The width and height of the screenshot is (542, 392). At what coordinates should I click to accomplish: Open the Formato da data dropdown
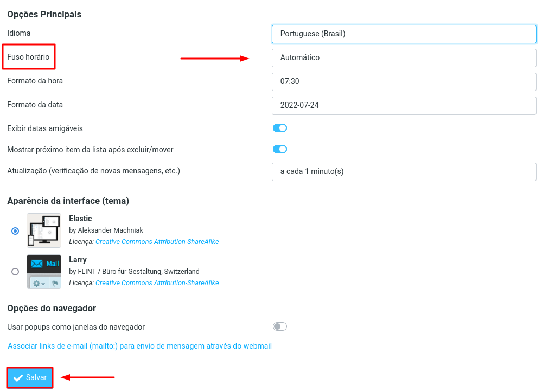point(404,105)
